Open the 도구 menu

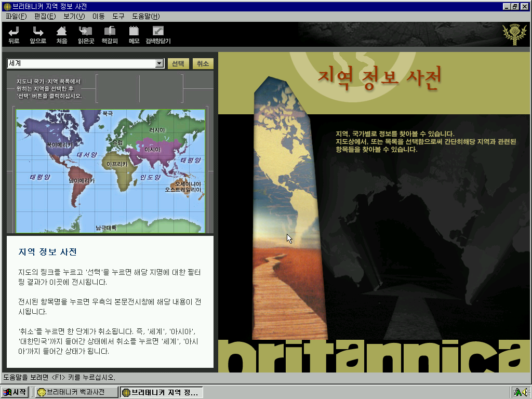pyautogui.click(x=118, y=16)
